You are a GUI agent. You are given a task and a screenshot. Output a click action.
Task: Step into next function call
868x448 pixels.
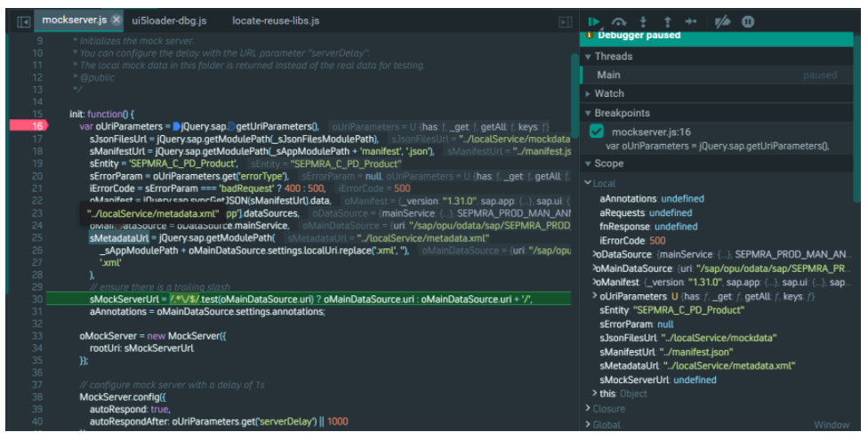click(643, 21)
